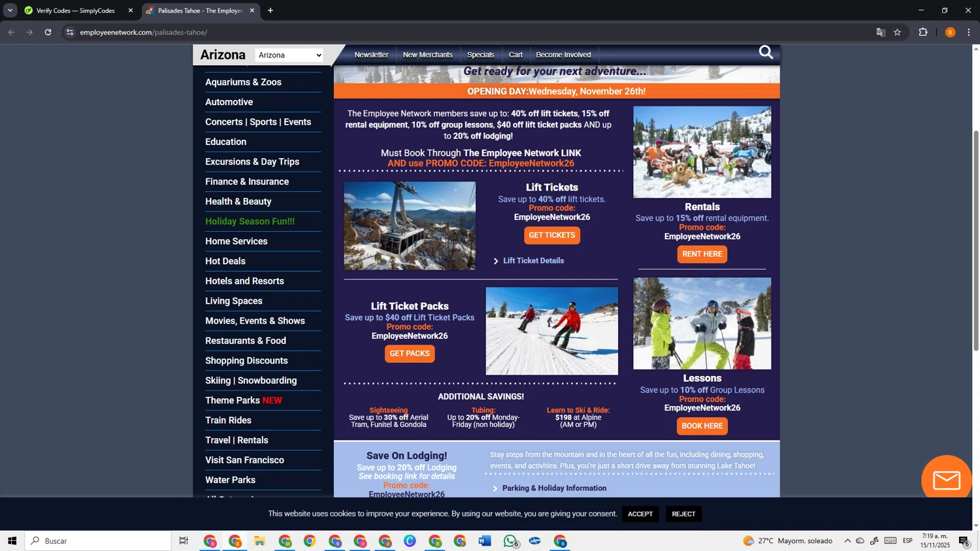The image size is (980, 551).
Task: Open Excursions & Day Trips category
Action: (252, 162)
